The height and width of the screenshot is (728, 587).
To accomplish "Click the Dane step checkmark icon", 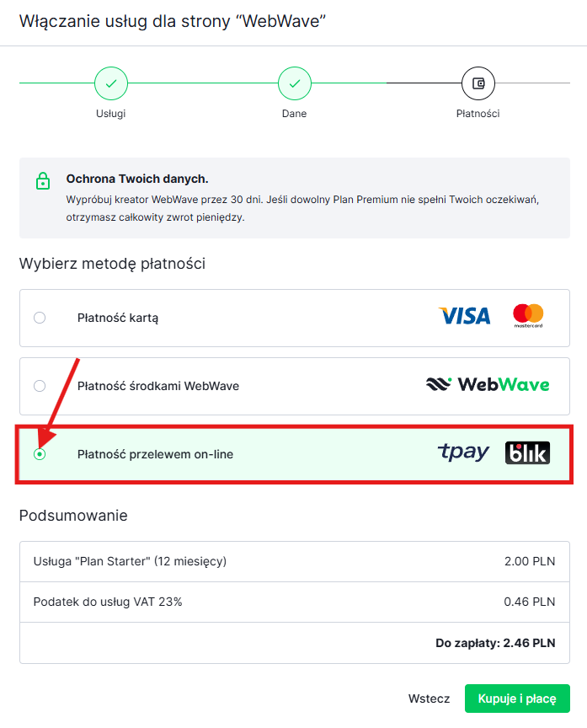I will pos(294,83).
